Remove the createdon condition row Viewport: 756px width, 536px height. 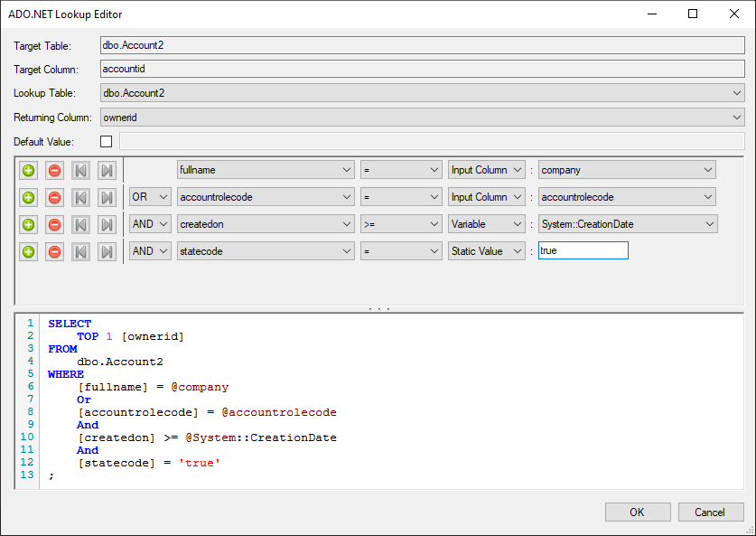point(54,224)
